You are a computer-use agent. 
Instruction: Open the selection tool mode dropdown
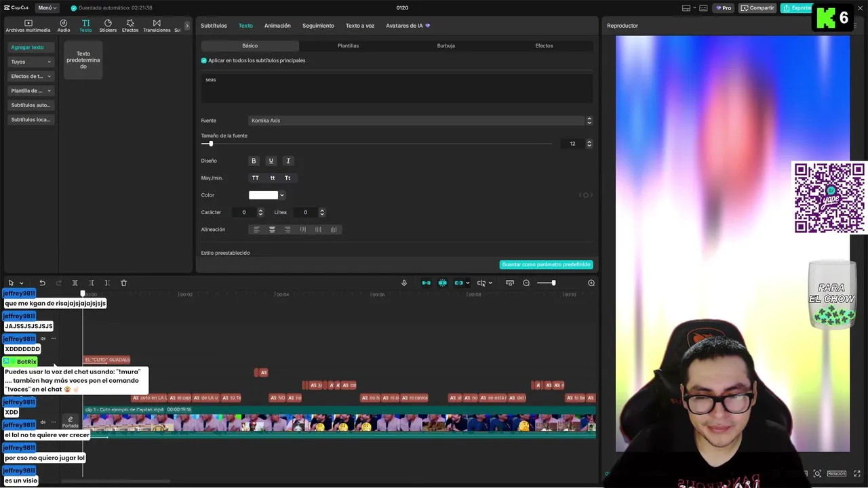22,283
